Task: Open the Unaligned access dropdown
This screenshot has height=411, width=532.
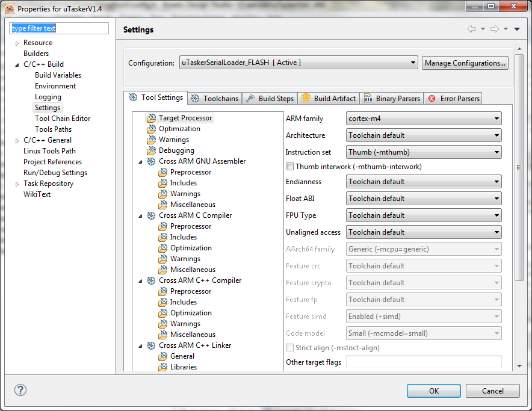Action: pos(424,232)
